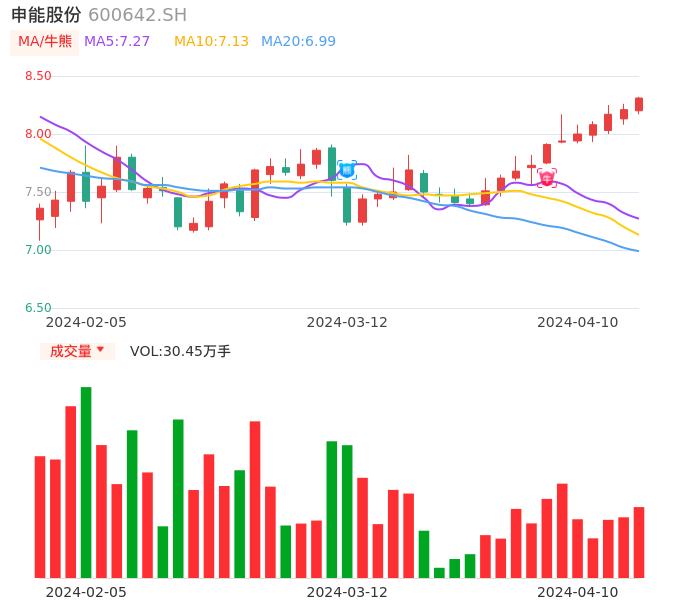This screenshot has height=606, width=686.
Task: Select the MA/牛熊 indicator tab
Action: (x=45, y=42)
